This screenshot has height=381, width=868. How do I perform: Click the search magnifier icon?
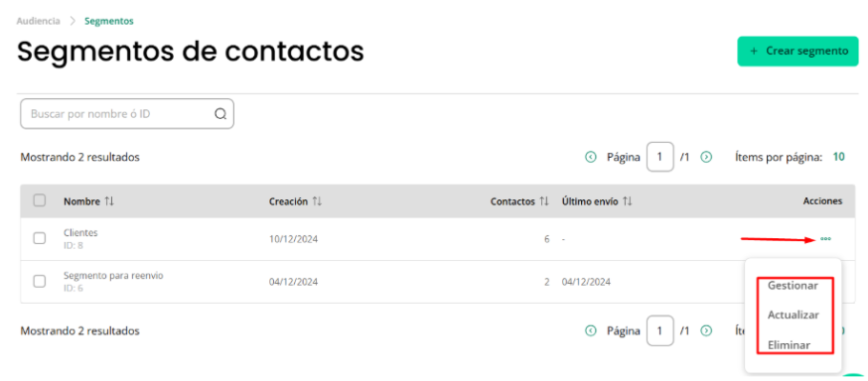(x=220, y=114)
